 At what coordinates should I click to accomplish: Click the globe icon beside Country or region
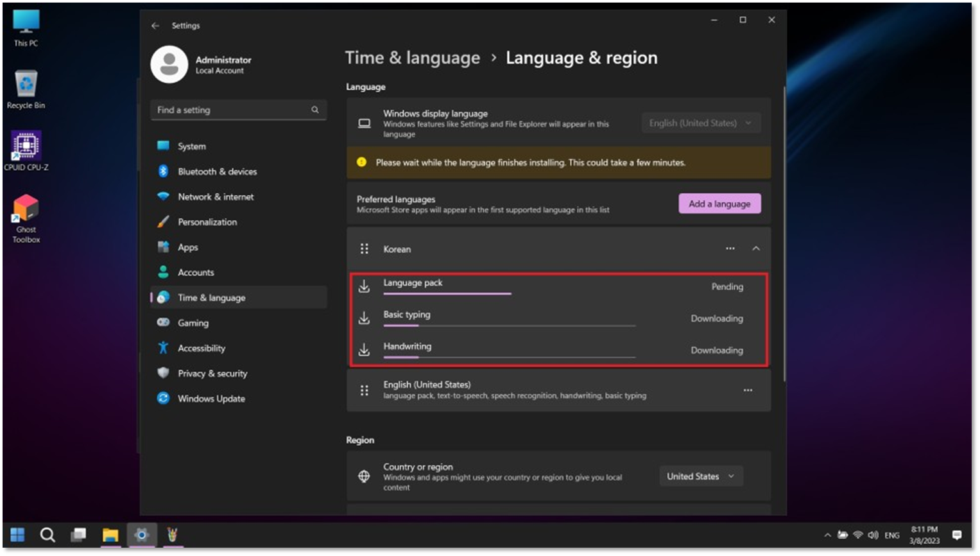click(364, 476)
